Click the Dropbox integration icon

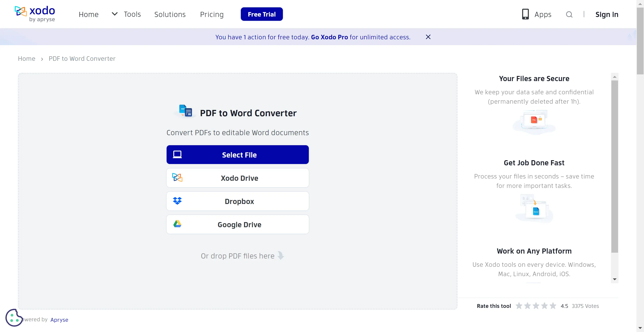[x=177, y=201]
